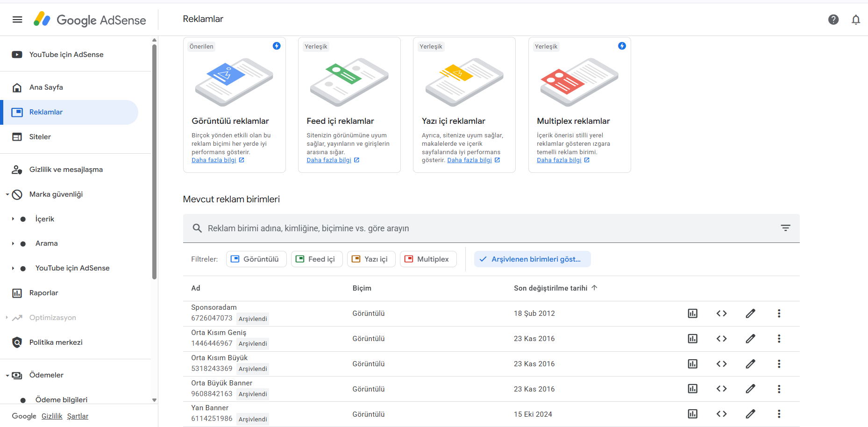Collapse the Marka güvenliği section
The width and height of the screenshot is (868, 427).
(7, 194)
